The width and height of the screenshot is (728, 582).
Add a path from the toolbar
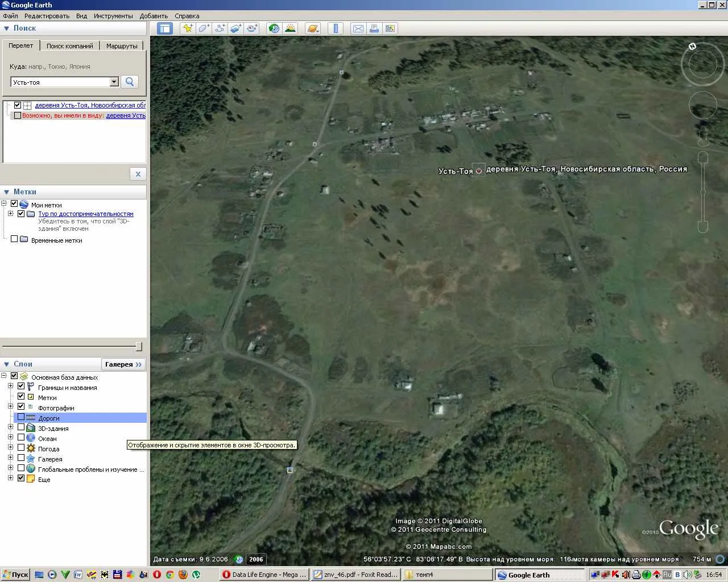220,28
